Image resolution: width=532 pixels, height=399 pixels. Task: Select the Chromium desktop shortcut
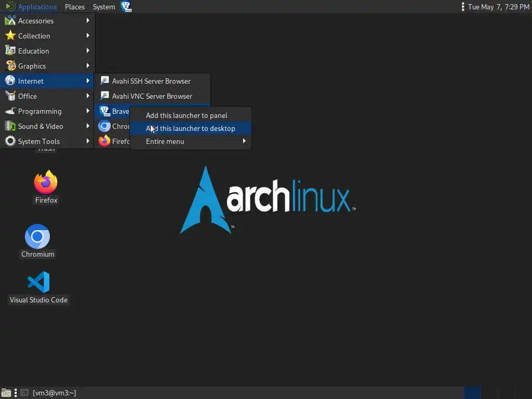coord(37,241)
